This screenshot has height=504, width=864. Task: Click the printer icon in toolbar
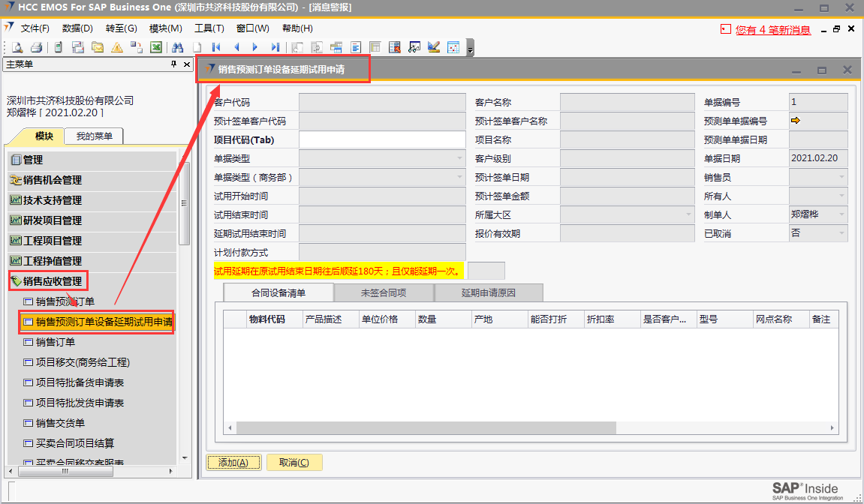pyautogui.click(x=35, y=47)
